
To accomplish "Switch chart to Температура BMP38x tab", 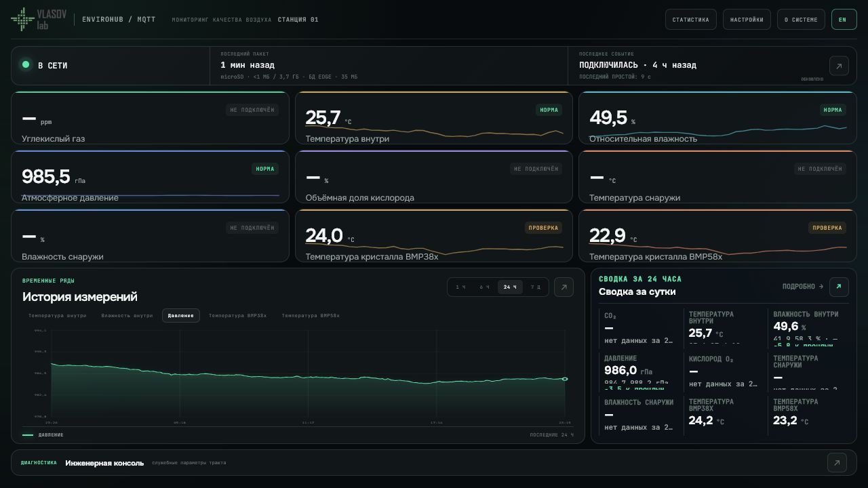I will 237,316.
